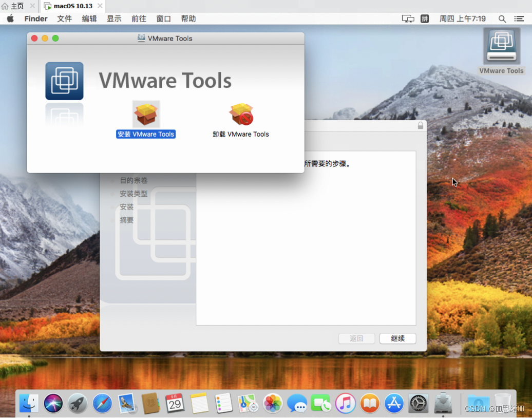This screenshot has height=418, width=532.
Task: Zoom the VMware Tools window green button
Action: point(55,39)
